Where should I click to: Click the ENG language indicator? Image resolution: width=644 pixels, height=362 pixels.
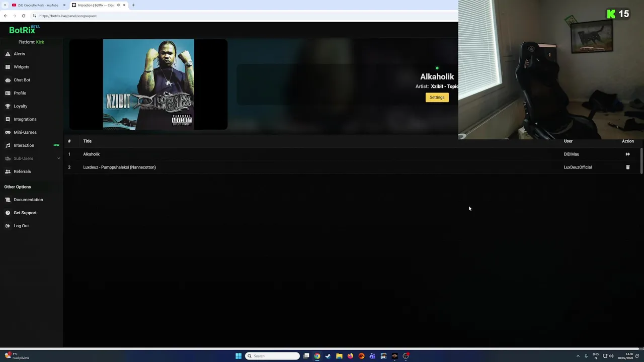point(596,356)
